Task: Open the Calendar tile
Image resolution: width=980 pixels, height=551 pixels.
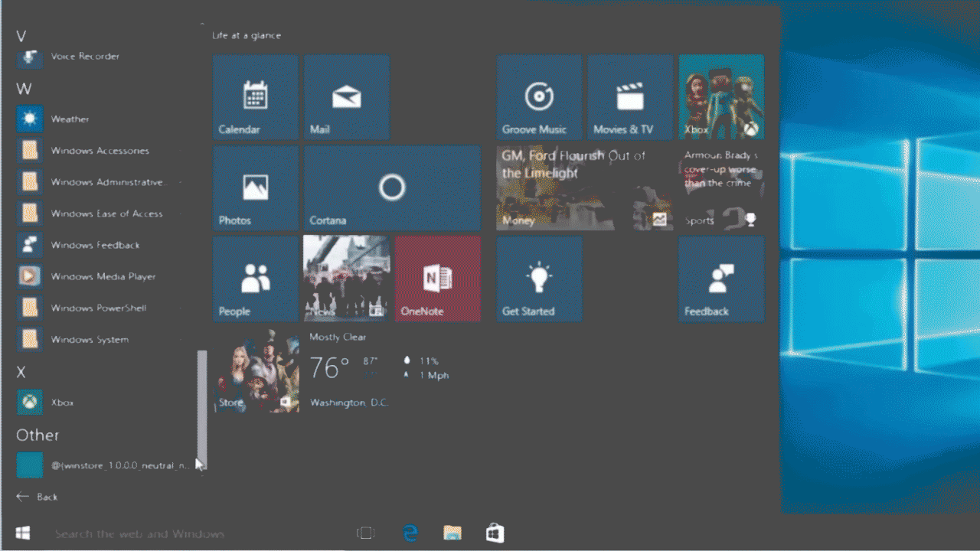Action: click(x=255, y=97)
